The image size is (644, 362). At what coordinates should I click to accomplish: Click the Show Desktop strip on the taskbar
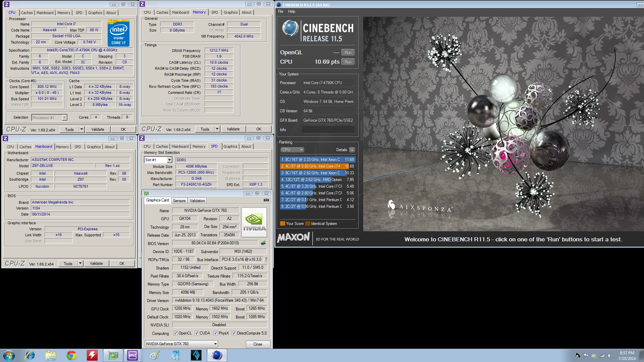pos(641,356)
